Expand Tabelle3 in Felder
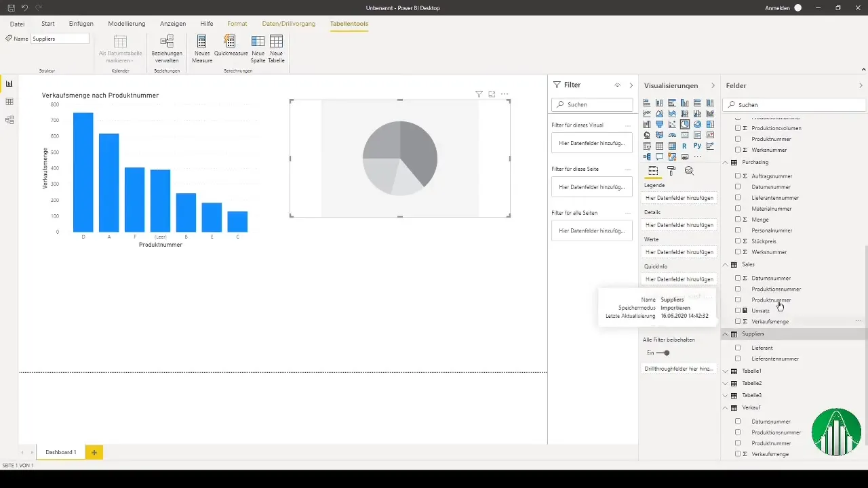The image size is (868, 488). 725,395
